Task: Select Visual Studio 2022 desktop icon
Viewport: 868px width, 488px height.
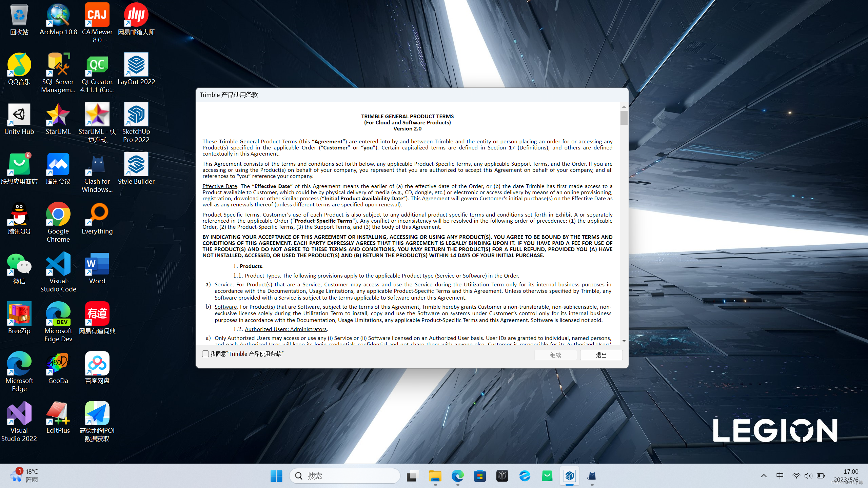Action: pos(19,422)
